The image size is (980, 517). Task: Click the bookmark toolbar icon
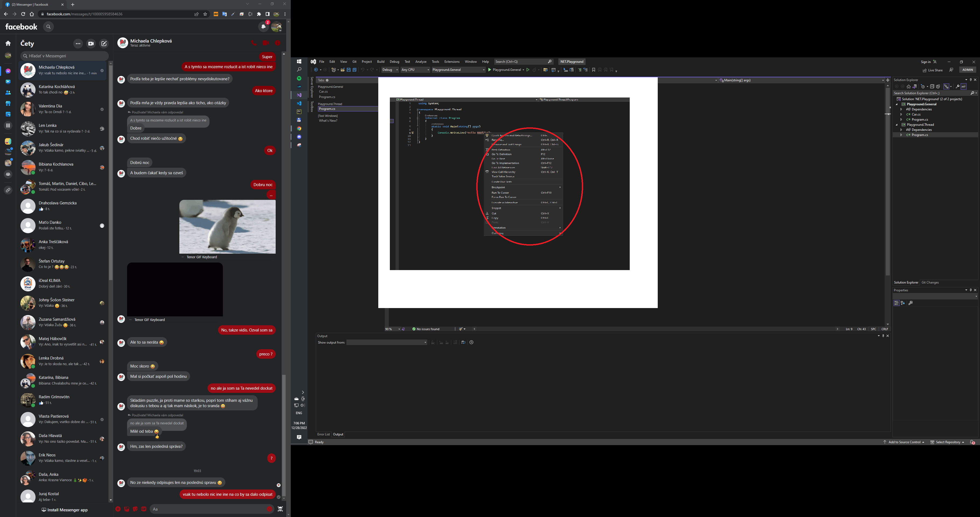593,70
